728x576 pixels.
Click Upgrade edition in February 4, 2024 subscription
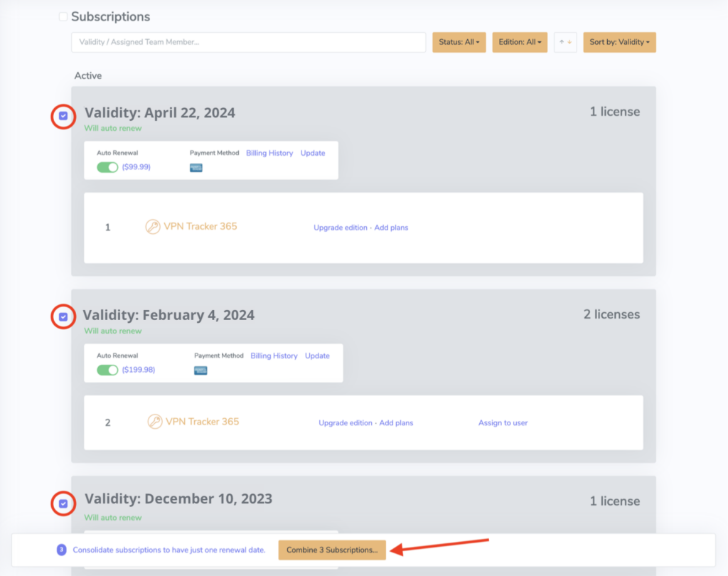[346, 422]
